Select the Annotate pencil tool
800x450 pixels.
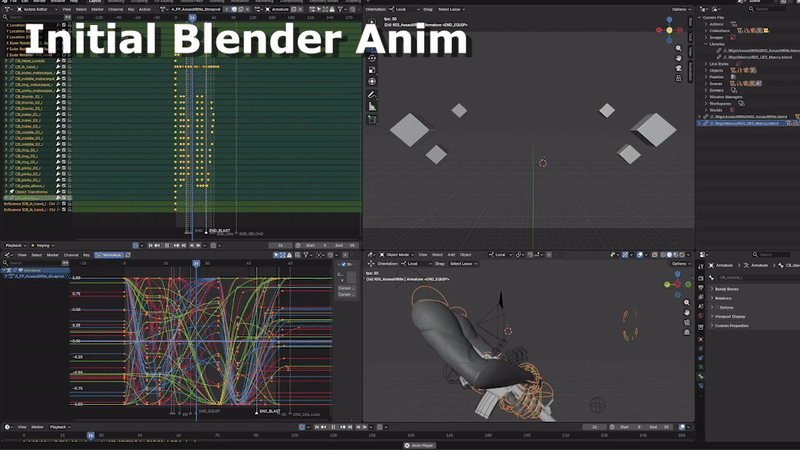tap(372, 94)
